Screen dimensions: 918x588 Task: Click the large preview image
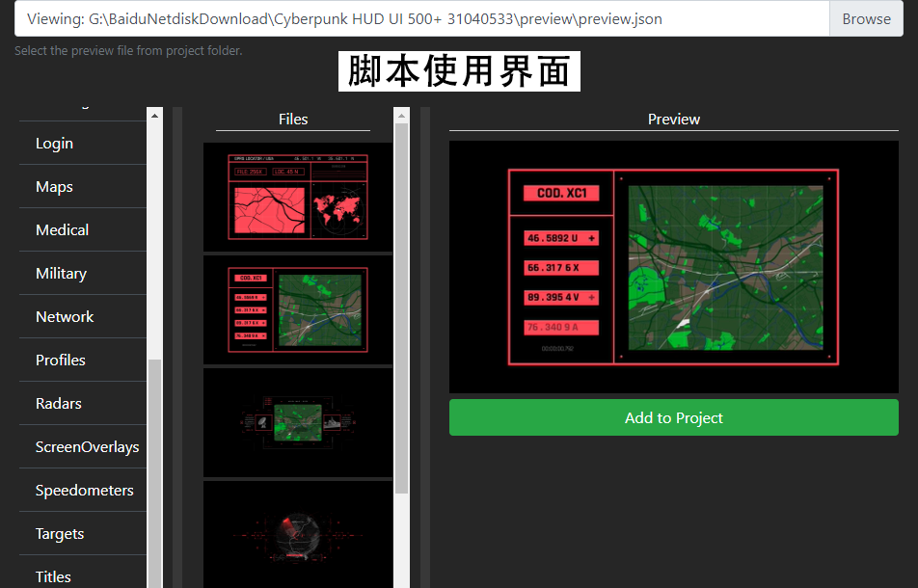[674, 267]
